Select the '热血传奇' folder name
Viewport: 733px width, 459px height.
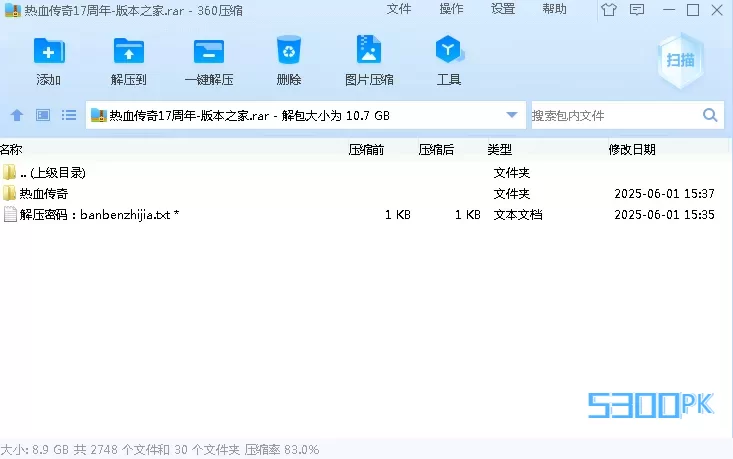pos(44,194)
